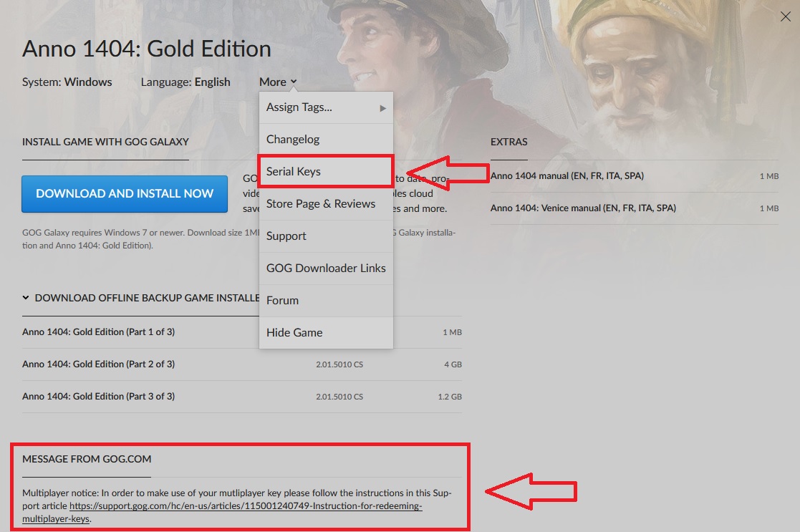The height and width of the screenshot is (532, 800).
Task: Open Store Page & Reviews
Action: click(326, 203)
